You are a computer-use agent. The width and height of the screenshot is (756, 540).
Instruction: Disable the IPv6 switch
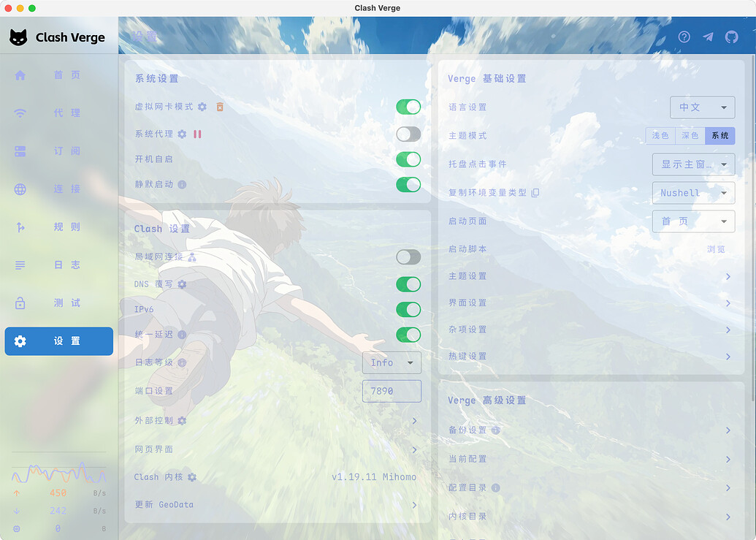click(408, 310)
